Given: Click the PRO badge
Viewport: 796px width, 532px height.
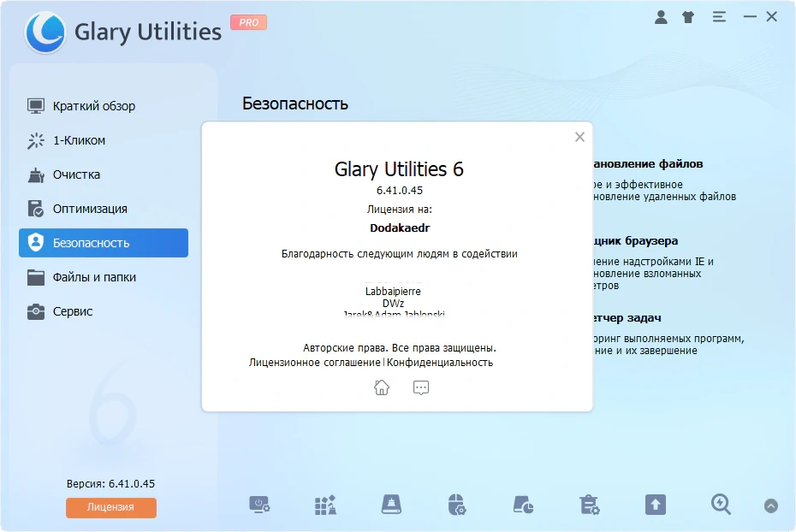Looking at the screenshot, I should click(x=248, y=22).
